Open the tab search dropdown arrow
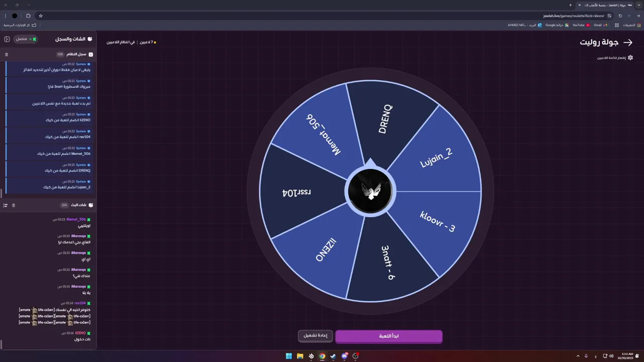644x362 pixels. tap(639, 5)
